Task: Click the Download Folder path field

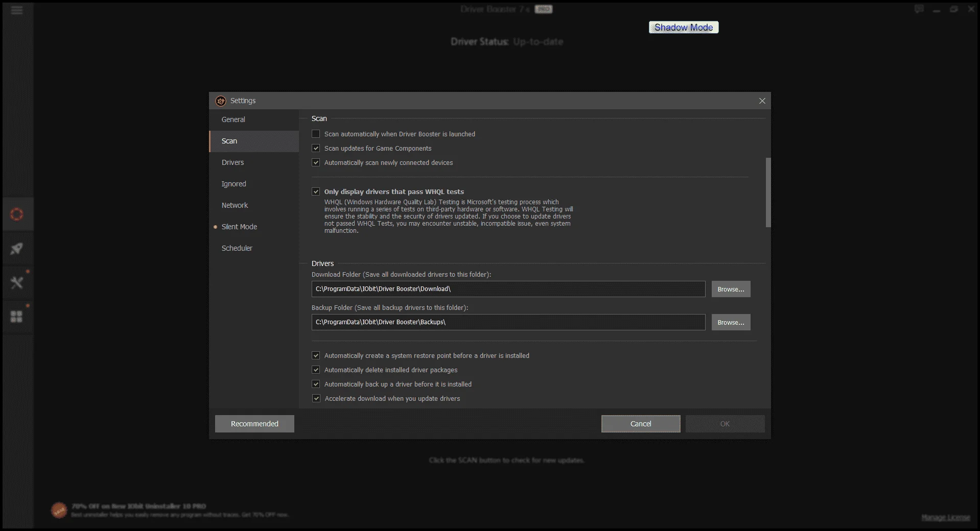Action: pyautogui.click(x=508, y=289)
